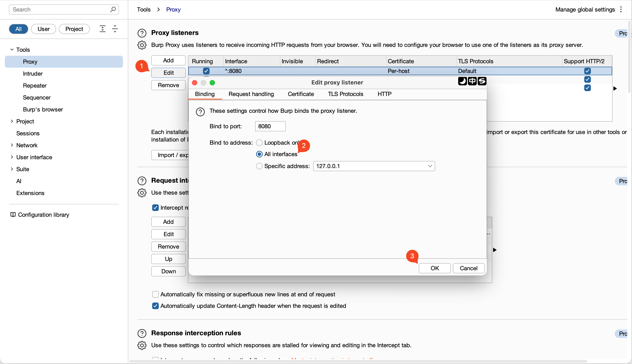This screenshot has width=632, height=364.
Task: Expand the Project tree node
Action: point(12,121)
